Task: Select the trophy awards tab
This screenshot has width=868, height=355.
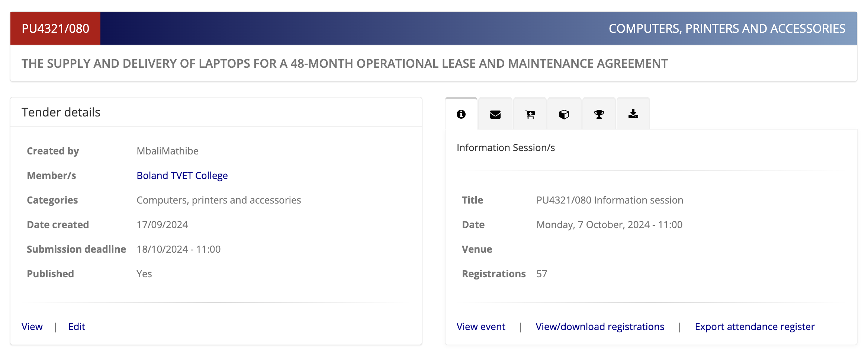Action: [x=599, y=114]
